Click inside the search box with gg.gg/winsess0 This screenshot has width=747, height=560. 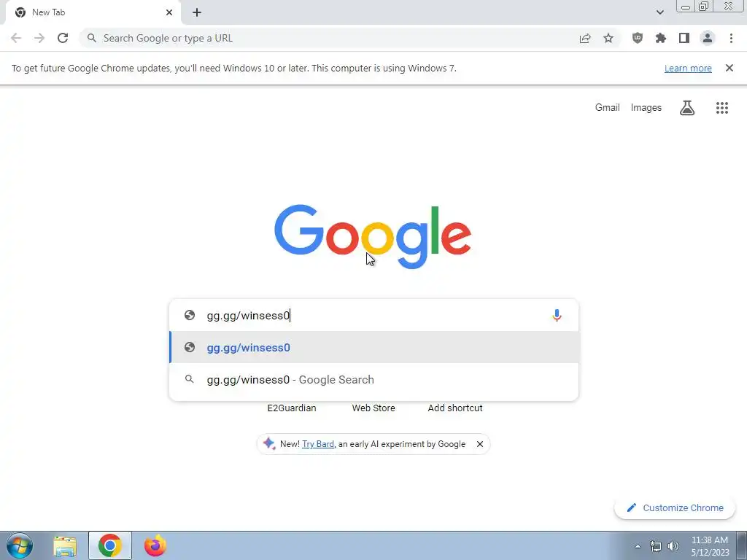point(374,315)
